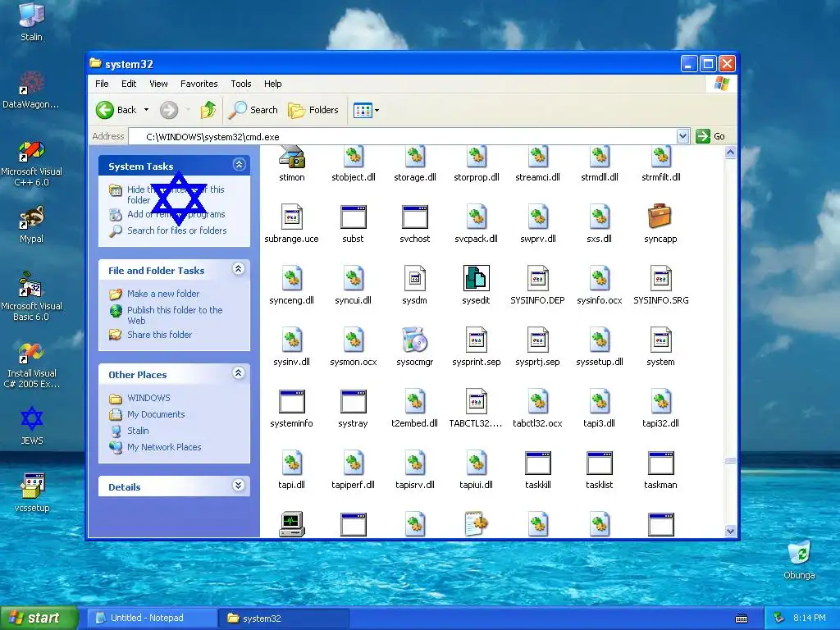
Task: Switch to Untitled - Notepad taskbar button
Action: 150,618
